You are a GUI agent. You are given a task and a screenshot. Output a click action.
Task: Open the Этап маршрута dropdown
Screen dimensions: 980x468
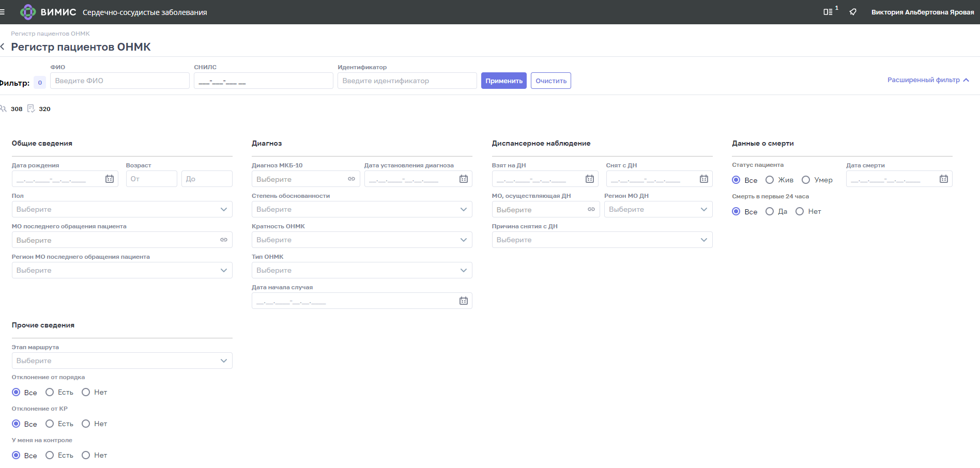[122, 361]
